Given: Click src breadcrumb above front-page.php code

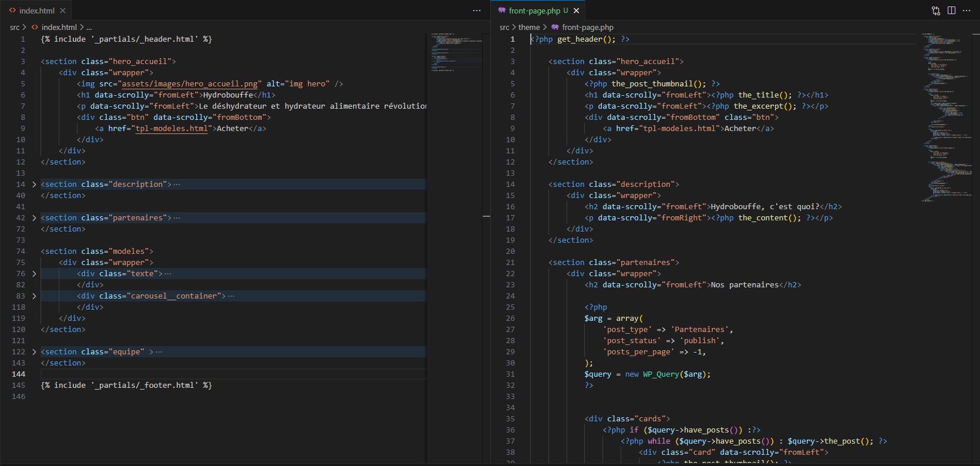Looking at the screenshot, I should point(504,27).
